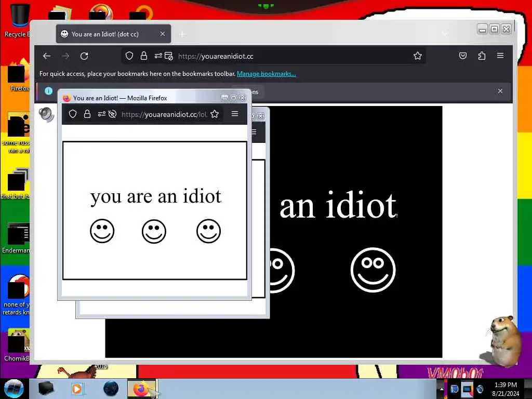Click the Firefox taskbar button
The height and width of the screenshot is (399, 532).
tap(141, 389)
